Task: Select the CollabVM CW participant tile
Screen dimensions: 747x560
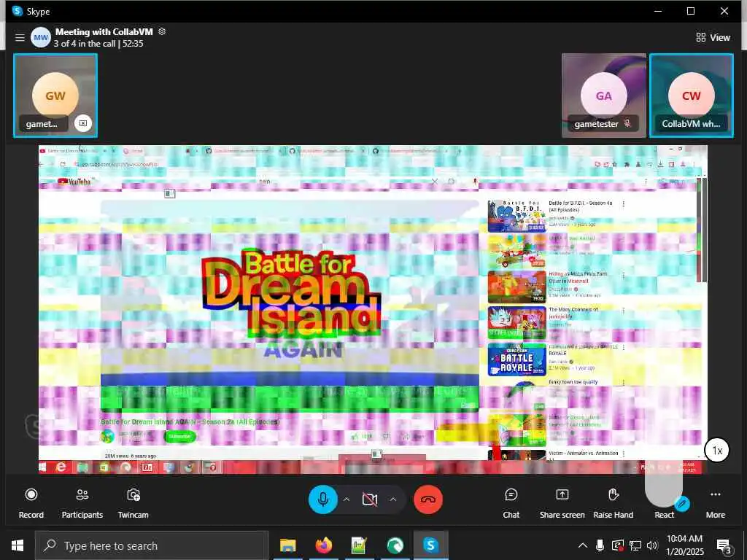Action: click(x=692, y=96)
